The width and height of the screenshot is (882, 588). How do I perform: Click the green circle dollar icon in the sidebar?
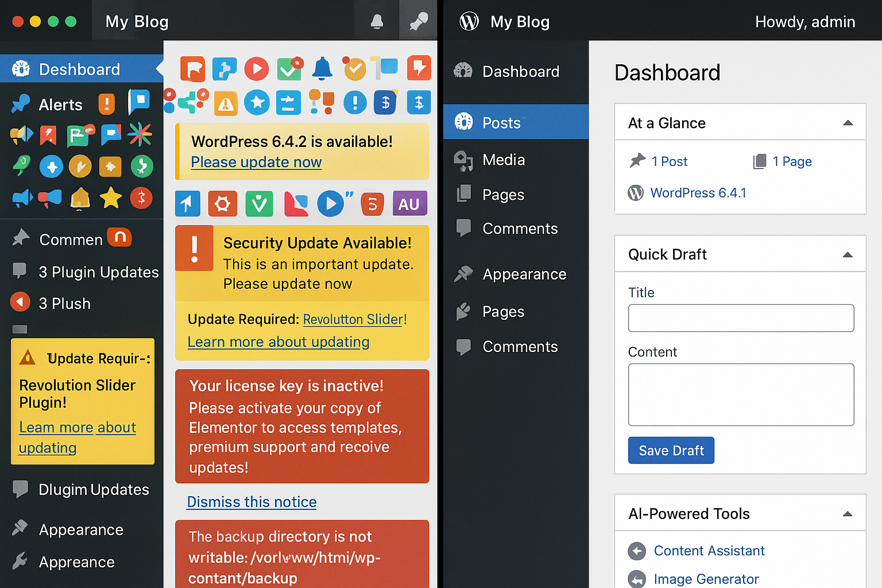(141, 167)
